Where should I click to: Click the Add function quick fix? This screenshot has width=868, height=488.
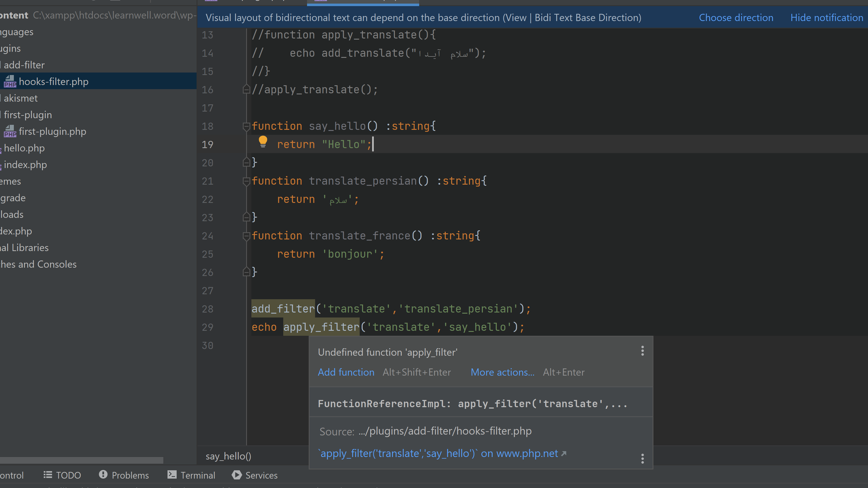pos(346,372)
